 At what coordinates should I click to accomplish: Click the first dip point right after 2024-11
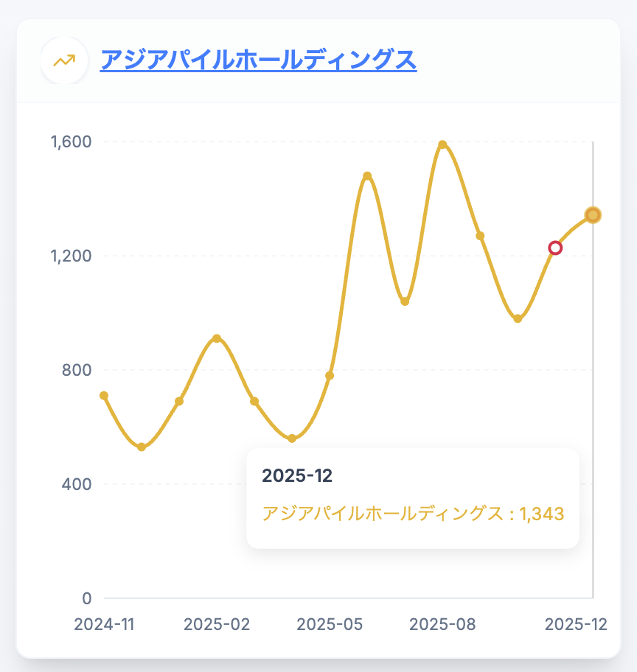pyautogui.click(x=142, y=447)
